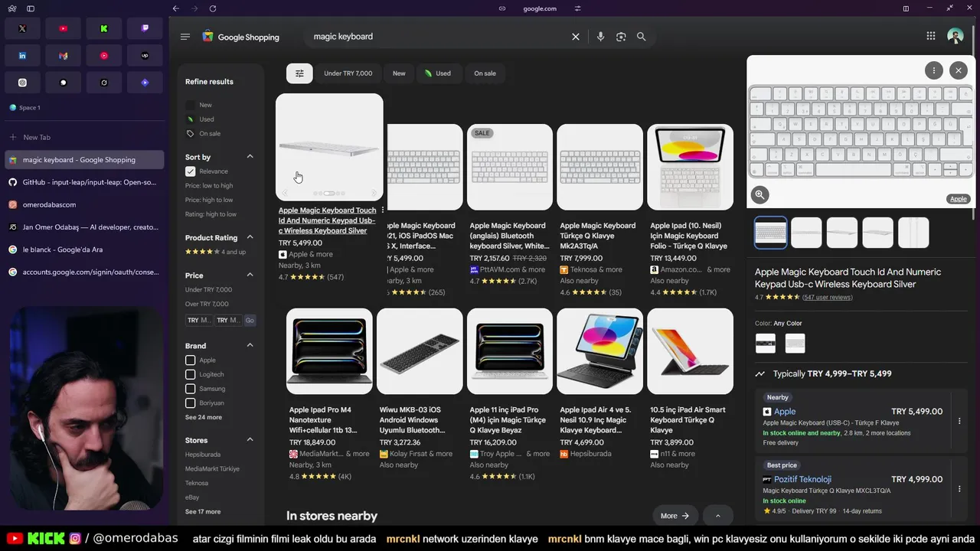This screenshot has height=551, width=980.
Task: Select the black keyboard color swatch
Action: click(x=766, y=343)
